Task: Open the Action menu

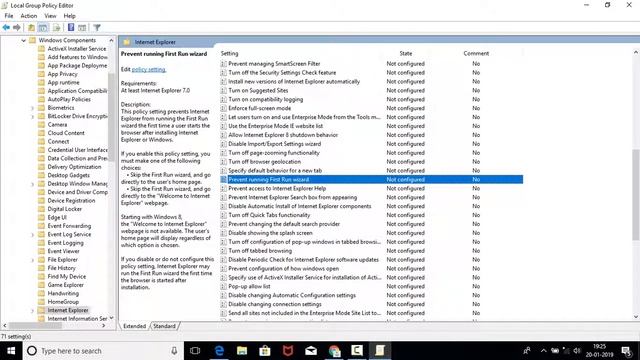Action: 29,16
